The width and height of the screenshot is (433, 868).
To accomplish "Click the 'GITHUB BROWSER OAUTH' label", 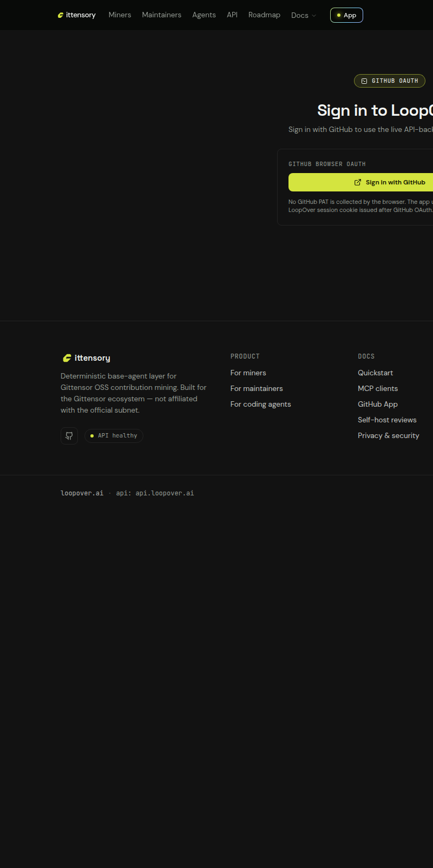I will [327, 164].
